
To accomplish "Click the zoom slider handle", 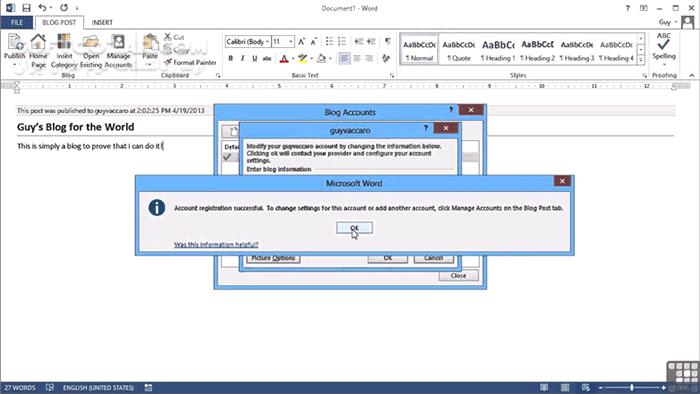I will (x=632, y=387).
